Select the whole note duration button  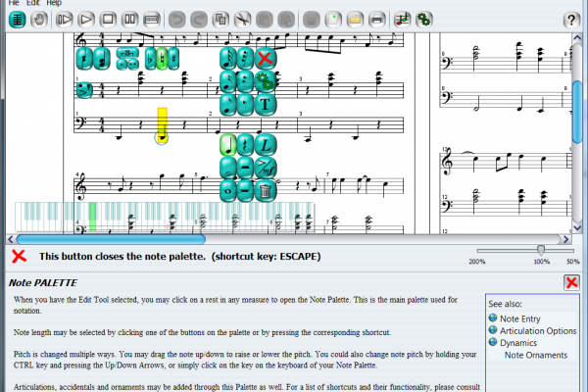coord(227,191)
